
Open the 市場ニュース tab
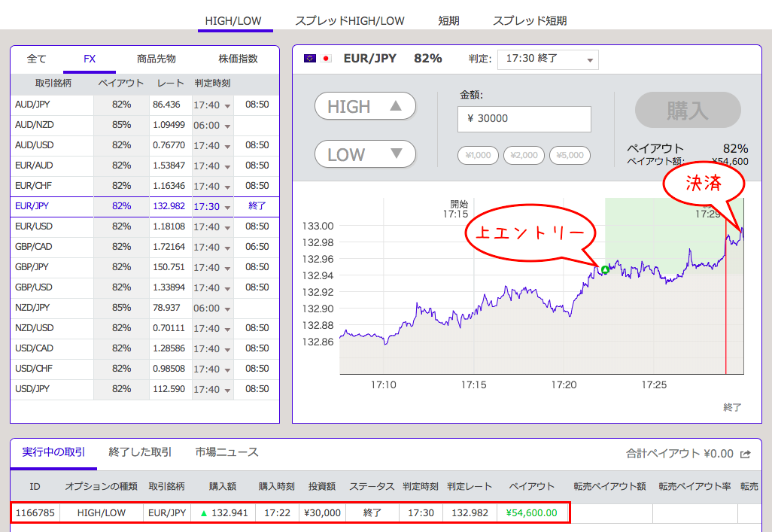[226, 452]
